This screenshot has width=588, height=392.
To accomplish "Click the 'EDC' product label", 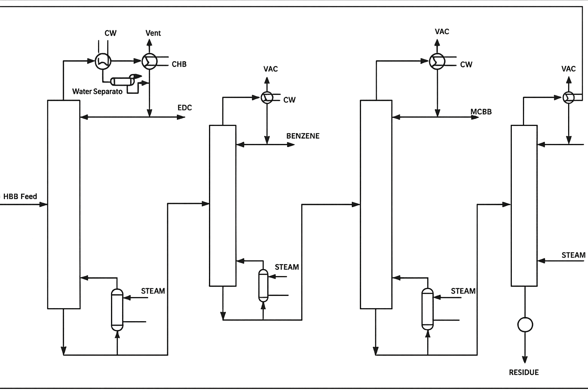I will [185, 108].
